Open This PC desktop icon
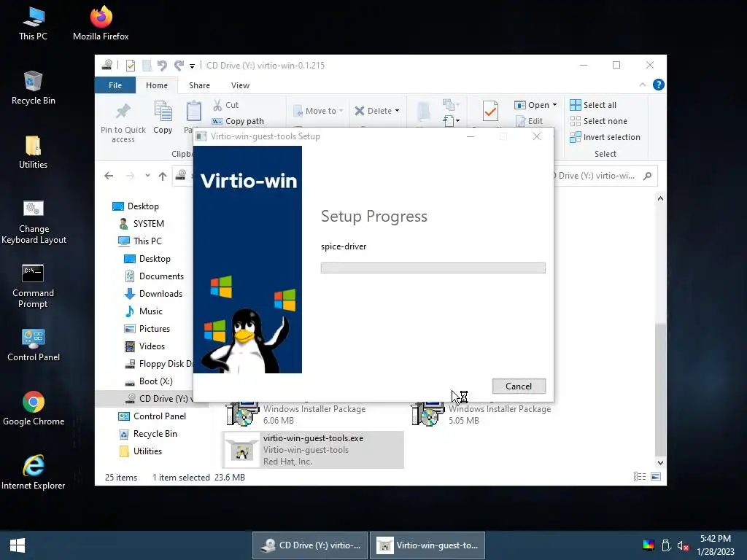The width and height of the screenshot is (747, 560). click(33, 23)
